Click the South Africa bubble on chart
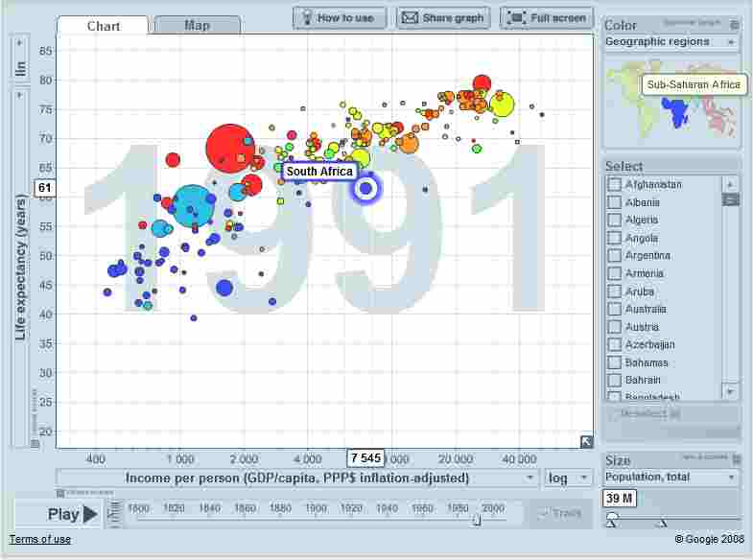 click(365, 189)
